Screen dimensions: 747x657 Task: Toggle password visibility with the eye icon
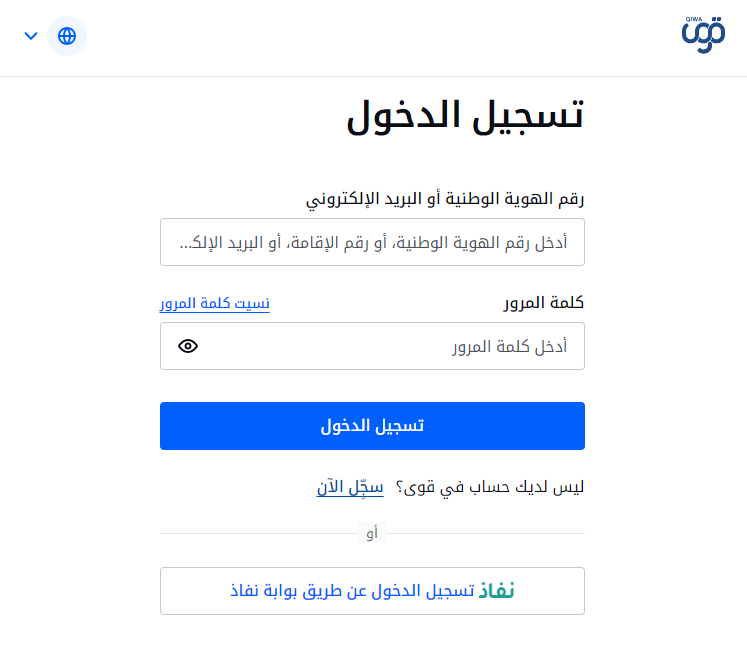(x=188, y=346)
